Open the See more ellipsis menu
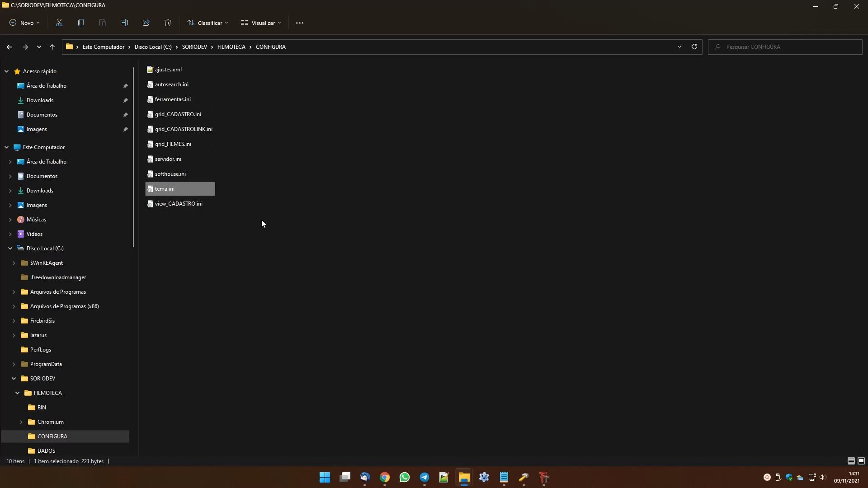868x488 pixels. point(300,23)
